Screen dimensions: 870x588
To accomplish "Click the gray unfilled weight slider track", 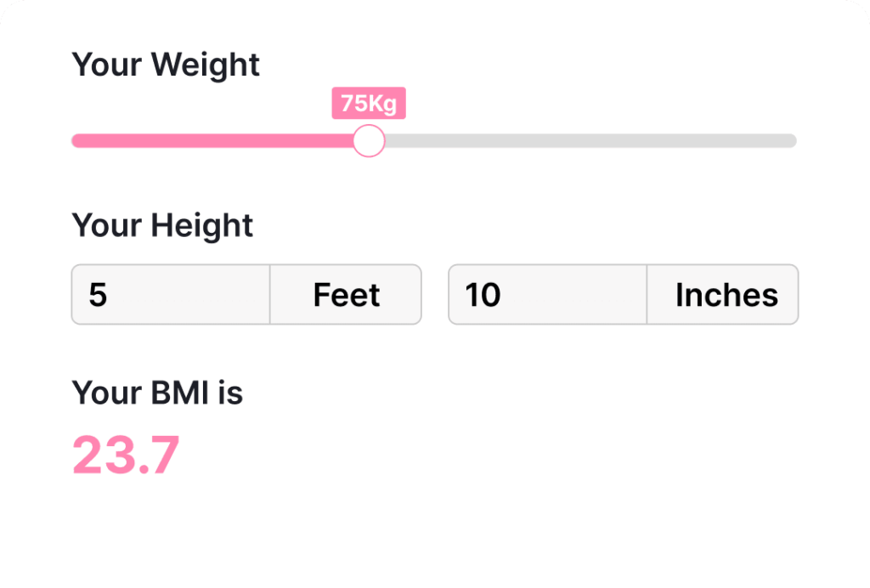I will (586, 141).
